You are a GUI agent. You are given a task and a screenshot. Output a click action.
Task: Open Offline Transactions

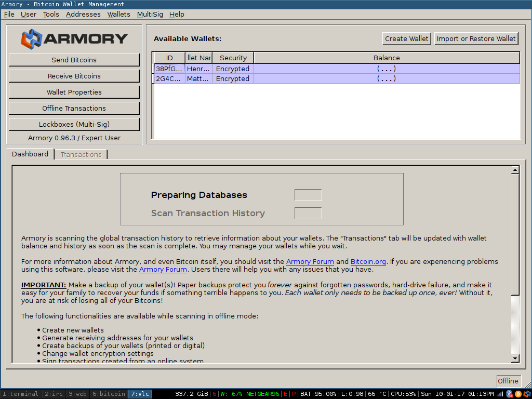[74, 108]
